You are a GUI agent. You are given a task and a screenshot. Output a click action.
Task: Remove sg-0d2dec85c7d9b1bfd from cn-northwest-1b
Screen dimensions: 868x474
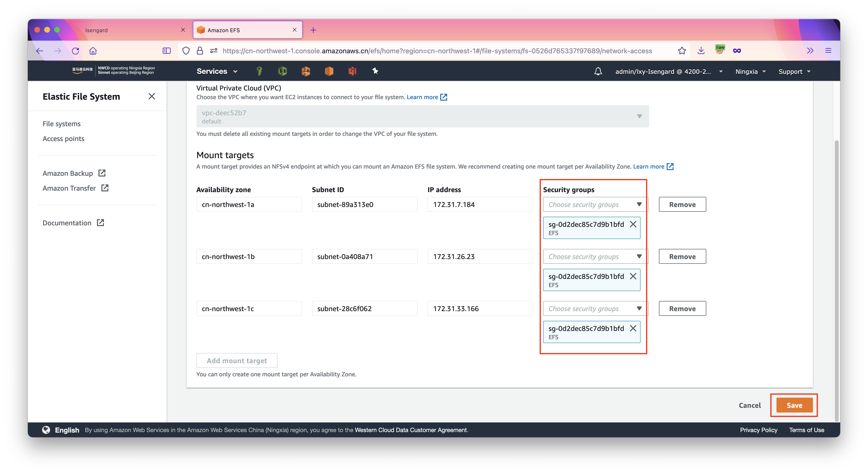coord(633,276)
